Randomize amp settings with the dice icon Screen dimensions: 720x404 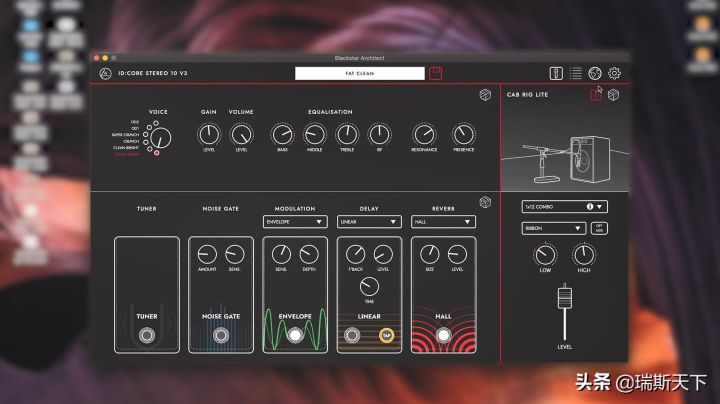coord(485,95)
